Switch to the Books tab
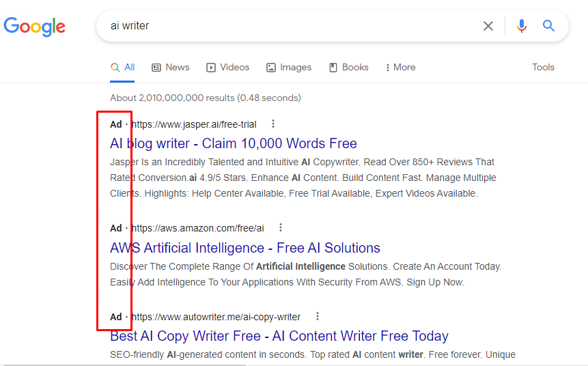 point(349,67)
